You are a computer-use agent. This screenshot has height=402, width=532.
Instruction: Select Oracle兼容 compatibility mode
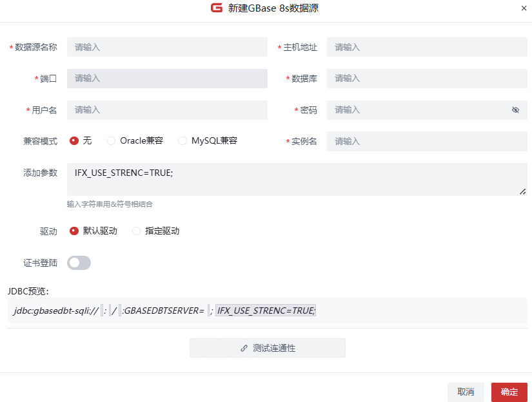(112, 140)
